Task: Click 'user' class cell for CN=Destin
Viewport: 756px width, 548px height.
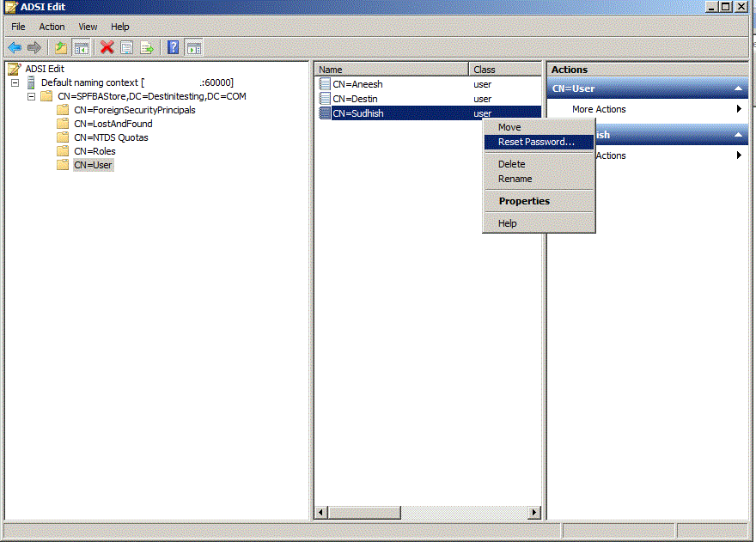Action: (482, 99)
